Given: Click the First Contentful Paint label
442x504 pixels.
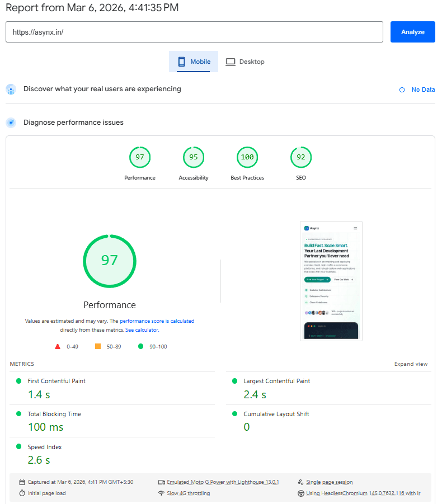Looking at the screenshot, I should 57,381.
